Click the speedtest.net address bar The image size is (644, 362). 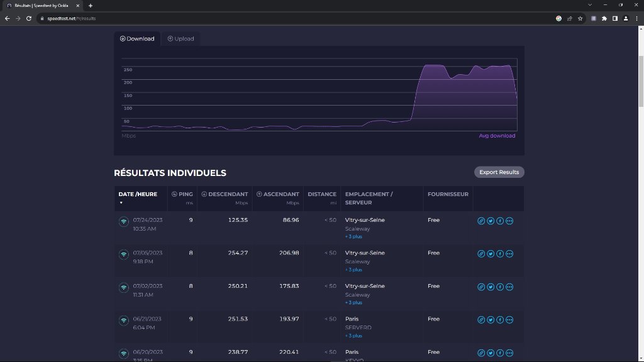tap(294, 18)
